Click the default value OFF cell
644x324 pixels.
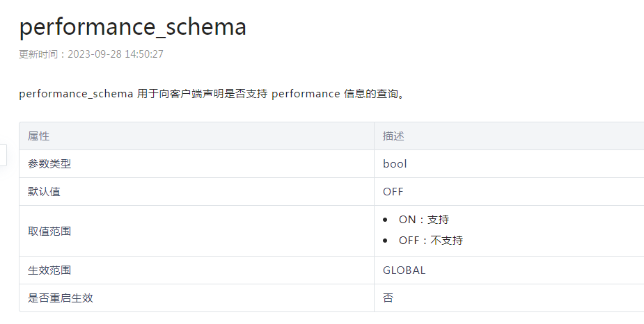(393, 192)
